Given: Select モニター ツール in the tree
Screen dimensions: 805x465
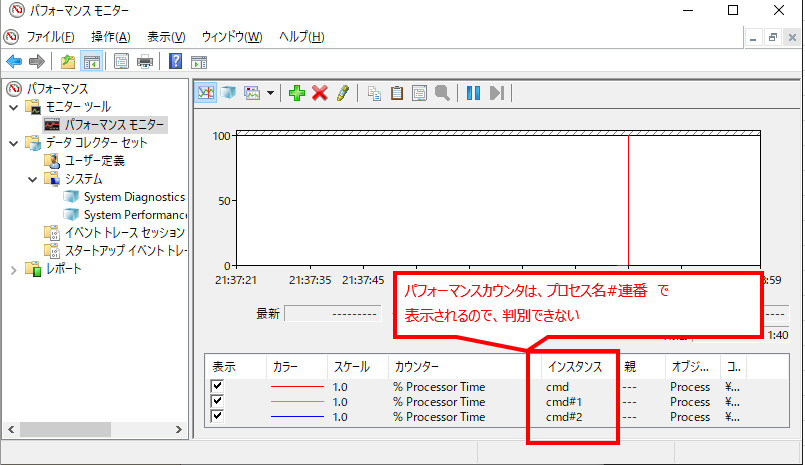Looking at the screenshot, I should pyautogui.click(x=78, y=107).
